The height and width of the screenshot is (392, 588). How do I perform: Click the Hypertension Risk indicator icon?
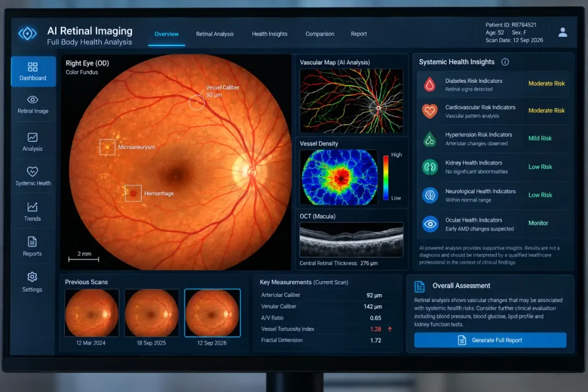pos(430,139)
